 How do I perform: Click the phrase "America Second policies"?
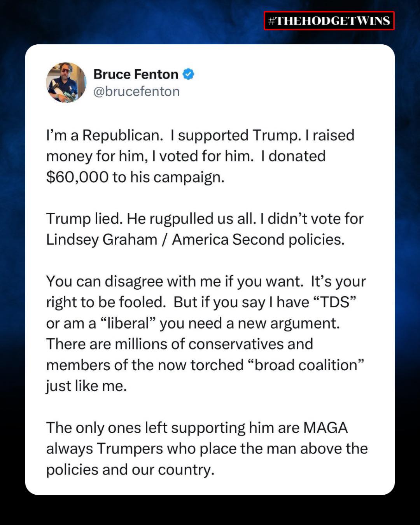click(x=258, y=240)
